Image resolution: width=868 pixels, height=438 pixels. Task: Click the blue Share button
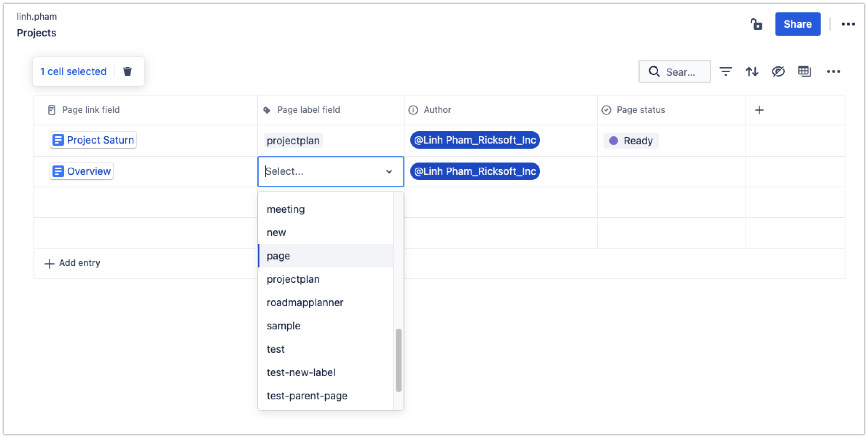coord(798,24)
